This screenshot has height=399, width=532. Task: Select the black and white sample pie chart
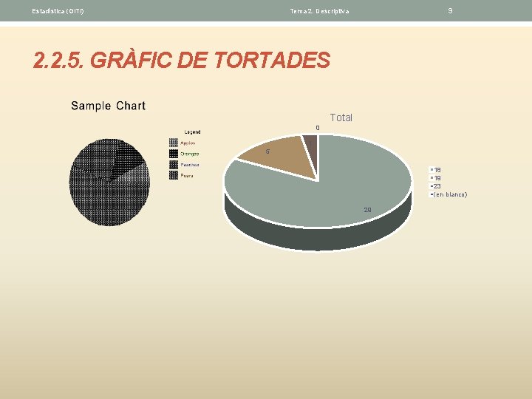click(109, 183)
